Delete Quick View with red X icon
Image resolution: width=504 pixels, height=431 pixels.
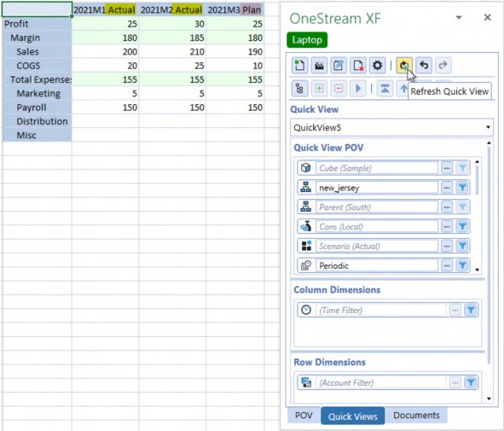[x=358, y=66]
